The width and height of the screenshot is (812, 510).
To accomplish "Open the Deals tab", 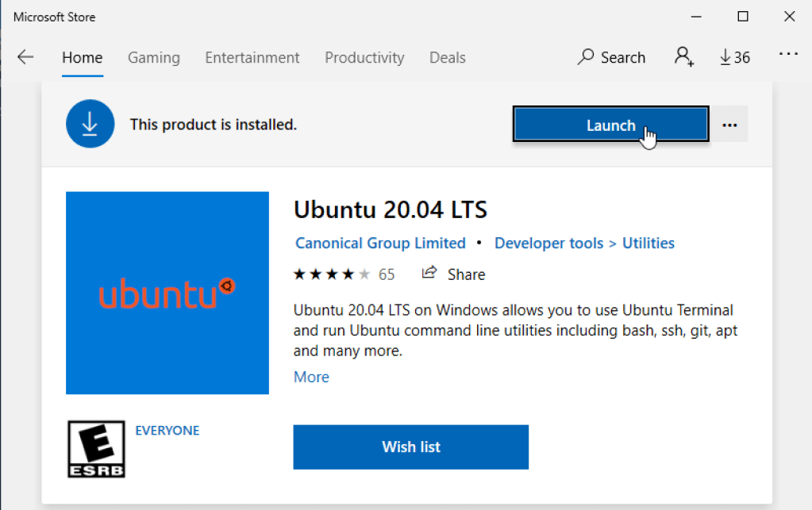I will 448,58.
